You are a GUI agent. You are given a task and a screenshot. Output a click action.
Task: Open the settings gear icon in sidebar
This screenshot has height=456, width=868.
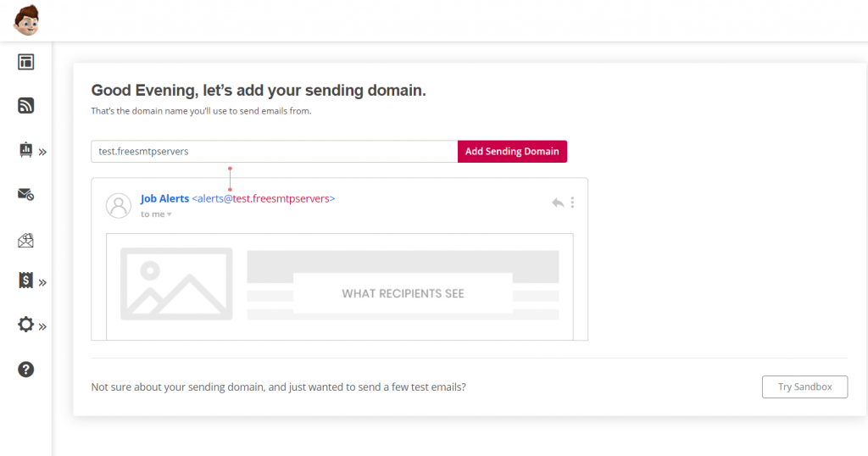coord(25,325)
